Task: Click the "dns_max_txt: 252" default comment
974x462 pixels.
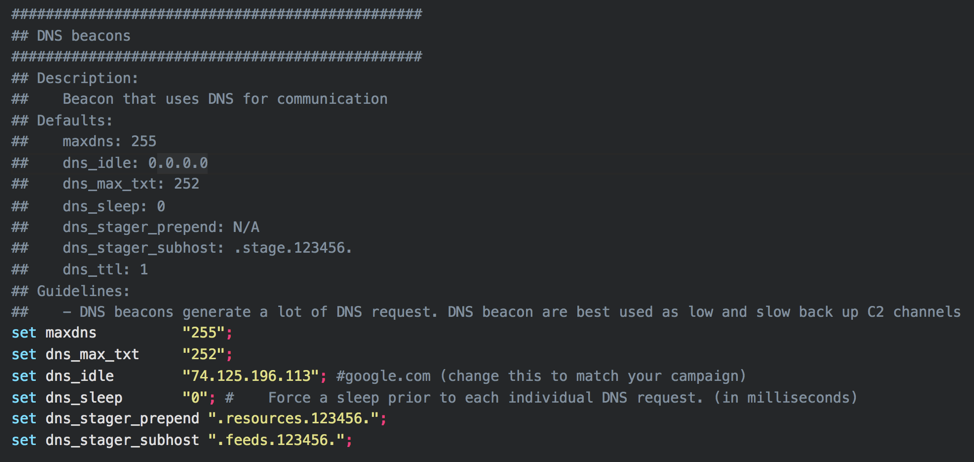Action: point(131,184)
